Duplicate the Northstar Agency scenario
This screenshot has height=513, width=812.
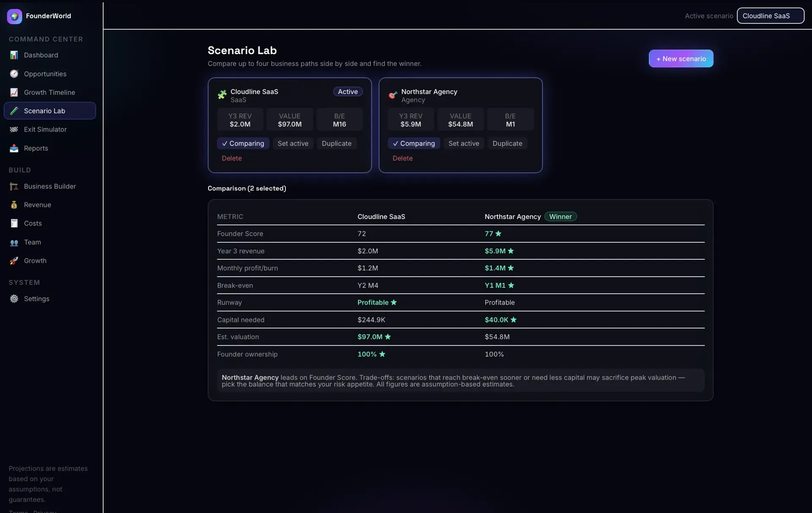507,143
